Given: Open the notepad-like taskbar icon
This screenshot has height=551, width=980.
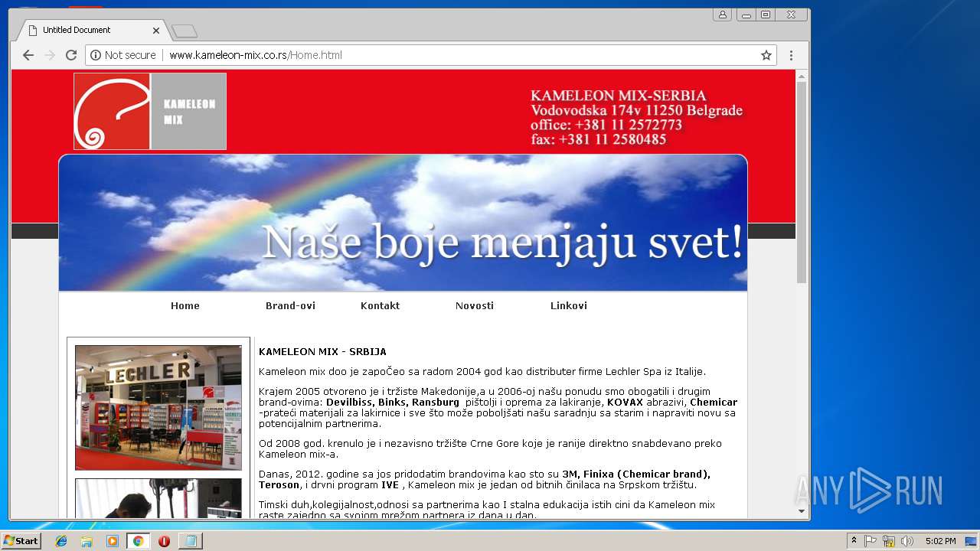Looking at the screenshot, I should click(x=190, y=541).
